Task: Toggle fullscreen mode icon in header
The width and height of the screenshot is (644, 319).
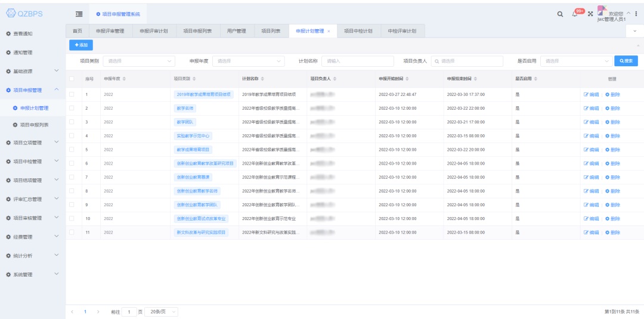Action: coord(590,14)
